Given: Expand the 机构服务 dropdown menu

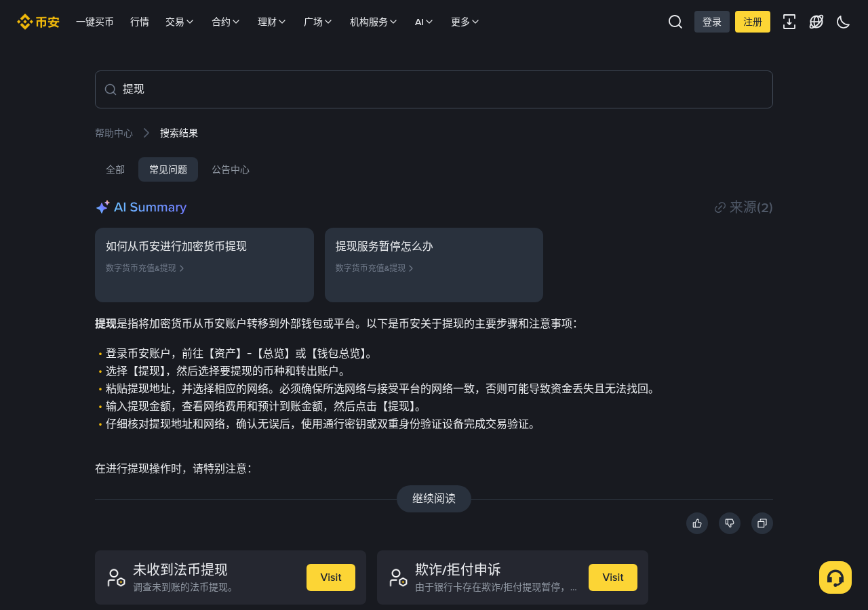Looking at the screenshot, I should click(x=374, y=22).
